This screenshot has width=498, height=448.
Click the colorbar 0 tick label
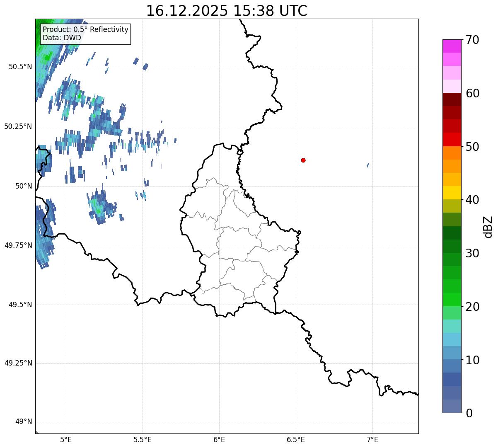[x=469, y=413]
